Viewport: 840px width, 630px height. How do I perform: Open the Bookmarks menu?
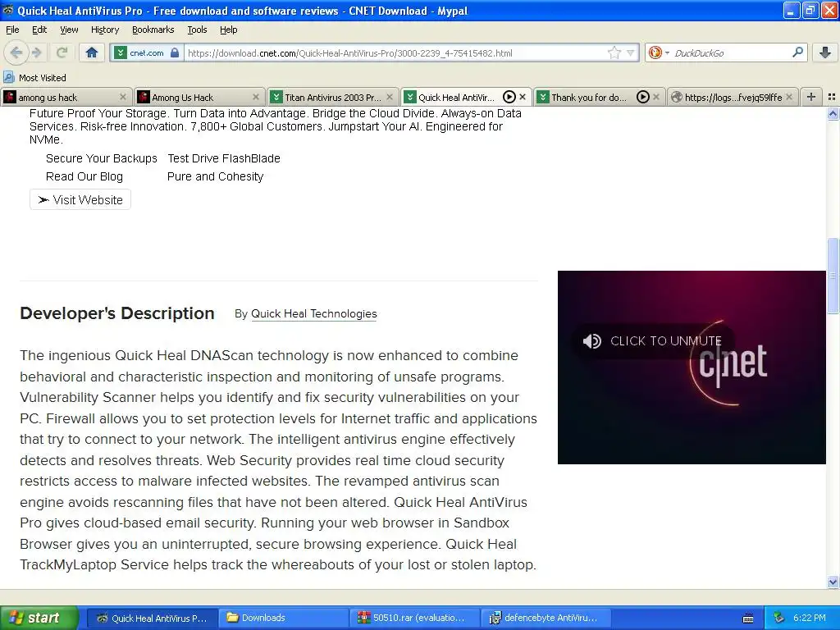point(153,30)
